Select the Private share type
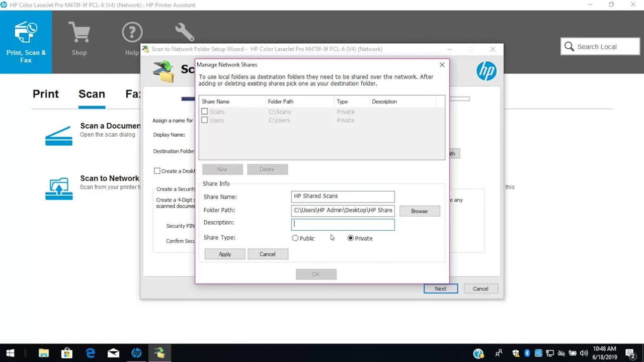This screenshot has width=644, height=362. tap(351, 238)
